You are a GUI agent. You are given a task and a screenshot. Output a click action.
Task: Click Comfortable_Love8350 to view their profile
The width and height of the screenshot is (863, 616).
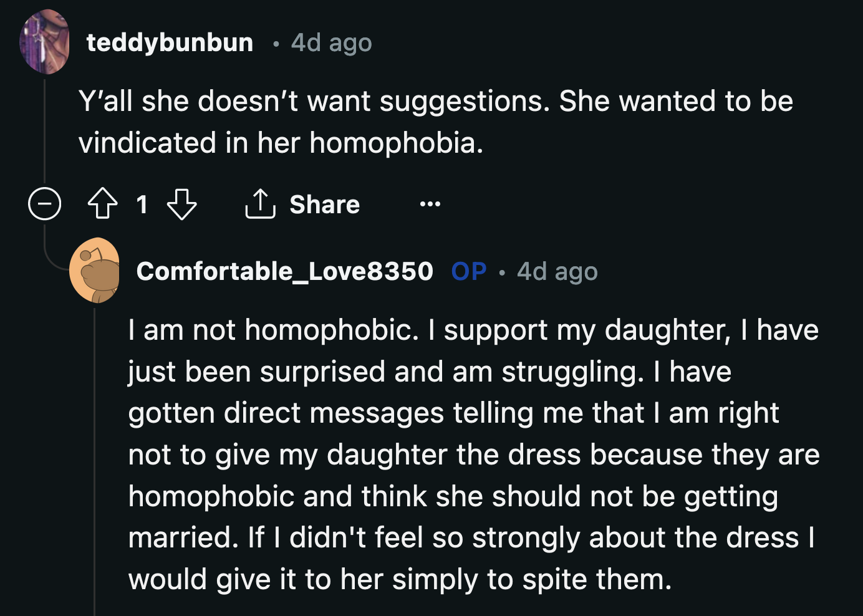coord(284,271)
